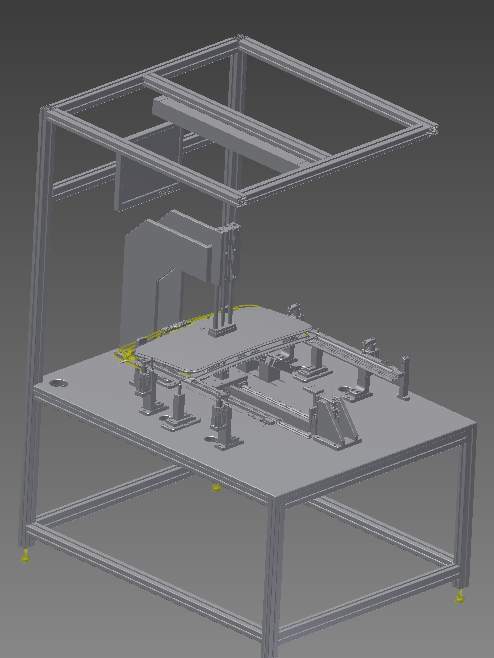Image resolution: width=494 pixels, height=658 pixels.
Task: Select the vertical column above the flat plate
Action: coord(225,277)
